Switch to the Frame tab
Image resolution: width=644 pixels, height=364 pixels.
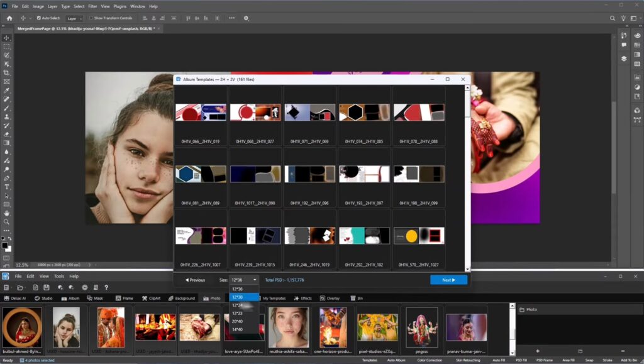(125, 299)
